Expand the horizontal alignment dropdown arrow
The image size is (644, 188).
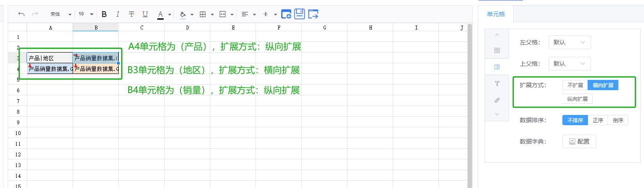[254, 15]
